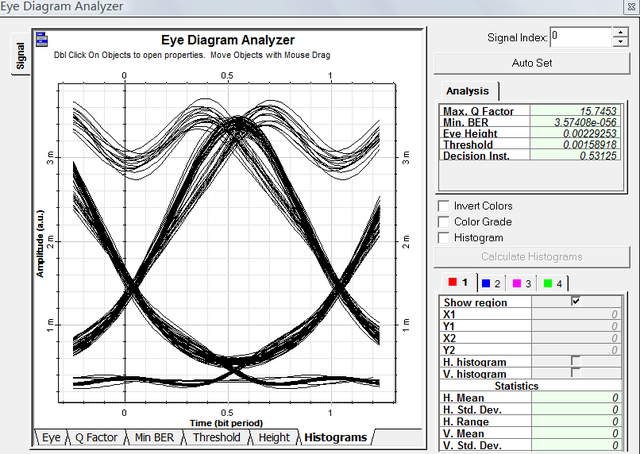This screenshot has height=454, width=640.
Task: Switch to the Threshold tab
Action: click(216, 437)
